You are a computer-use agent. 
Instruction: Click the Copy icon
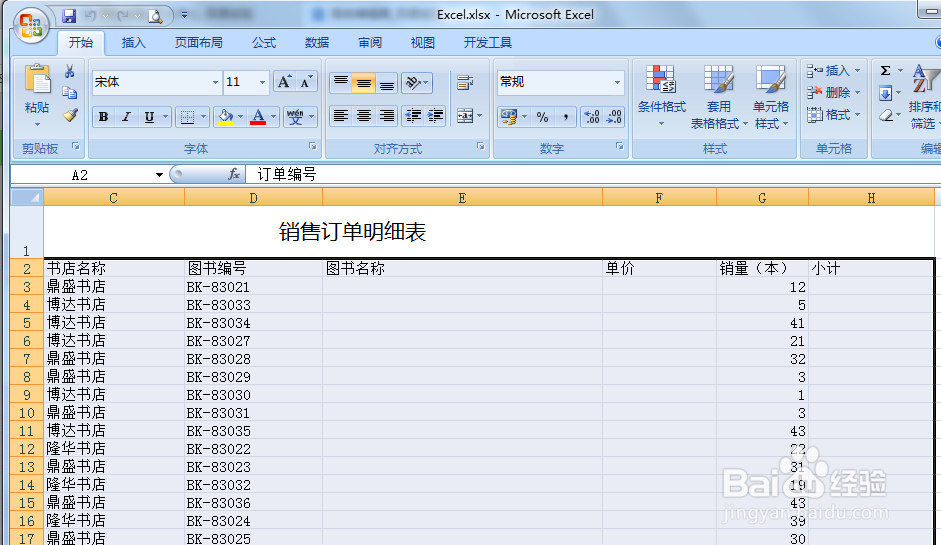click(70, 92)
